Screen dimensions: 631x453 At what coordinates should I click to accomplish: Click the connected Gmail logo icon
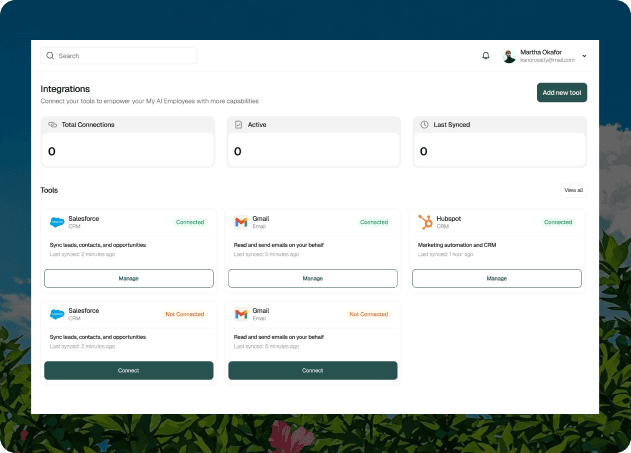coord(241,222)
